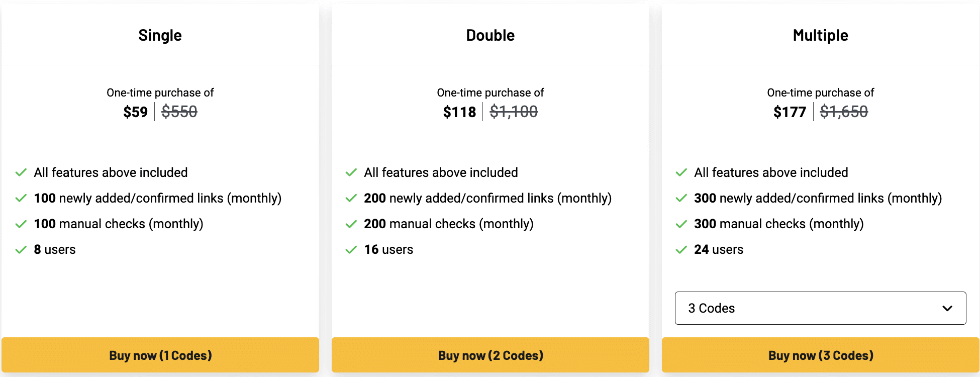Screen dimensions: 980x377
Task: Click checkmark next to '16 users'
Action: [x=351, y=250]
